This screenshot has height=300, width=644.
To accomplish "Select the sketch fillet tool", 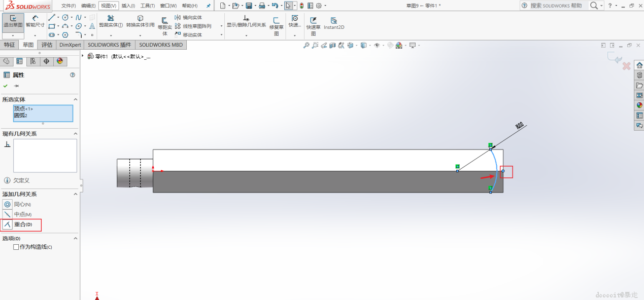I will pos(79,35).
